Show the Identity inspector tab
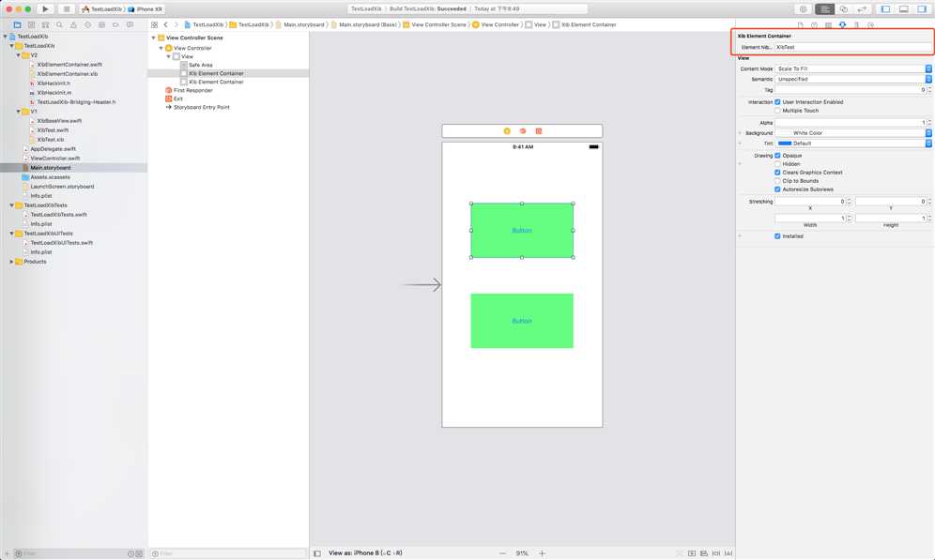935x560 pixels. coord(828,25)
